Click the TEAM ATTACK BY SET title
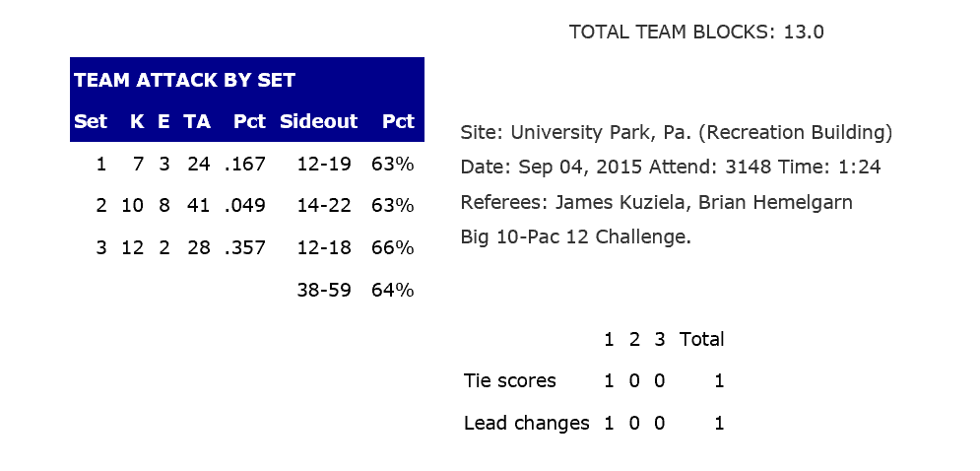Screen dimensions: 980x471 click(x=184, y=81)
